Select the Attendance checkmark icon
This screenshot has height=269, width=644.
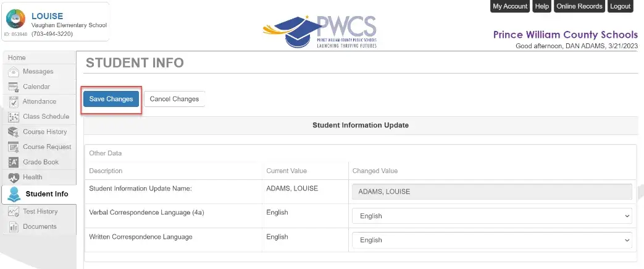[14, 101]
